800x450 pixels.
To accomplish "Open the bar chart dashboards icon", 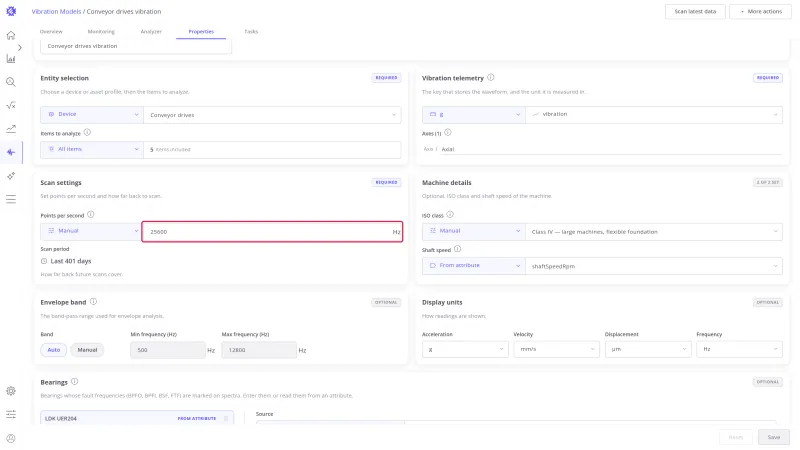I will coord(11,59).
